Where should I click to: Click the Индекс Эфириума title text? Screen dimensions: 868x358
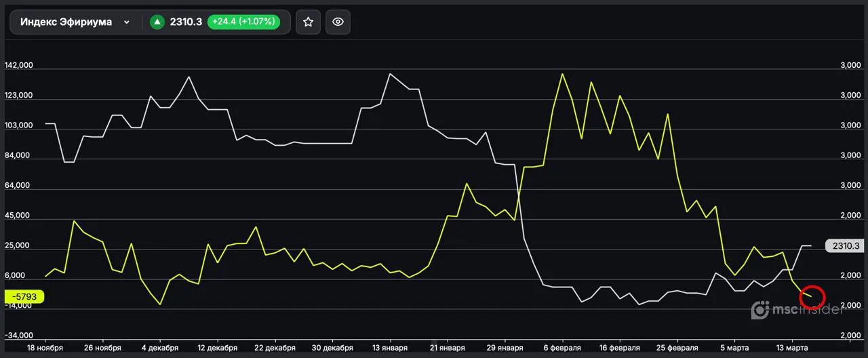[x=66, y=22]
